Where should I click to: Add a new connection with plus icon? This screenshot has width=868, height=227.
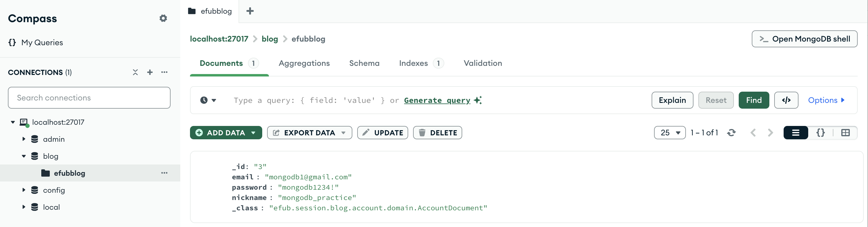[150, 72]
